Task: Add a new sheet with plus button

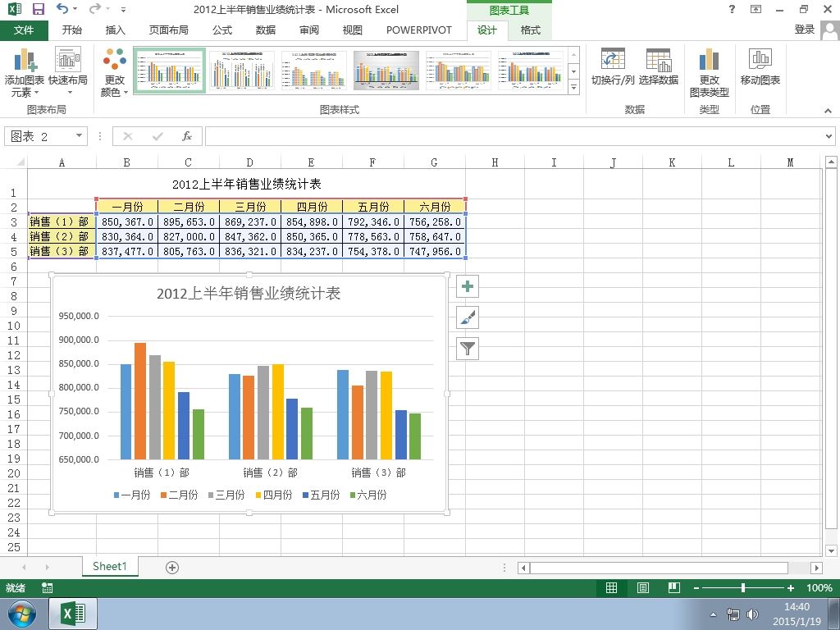Action: 172,568
